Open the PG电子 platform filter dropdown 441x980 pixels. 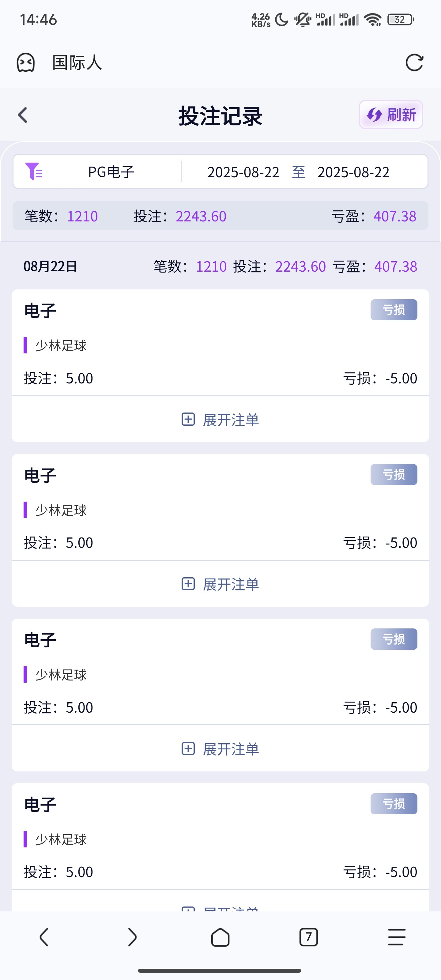[x=111, y=172]
